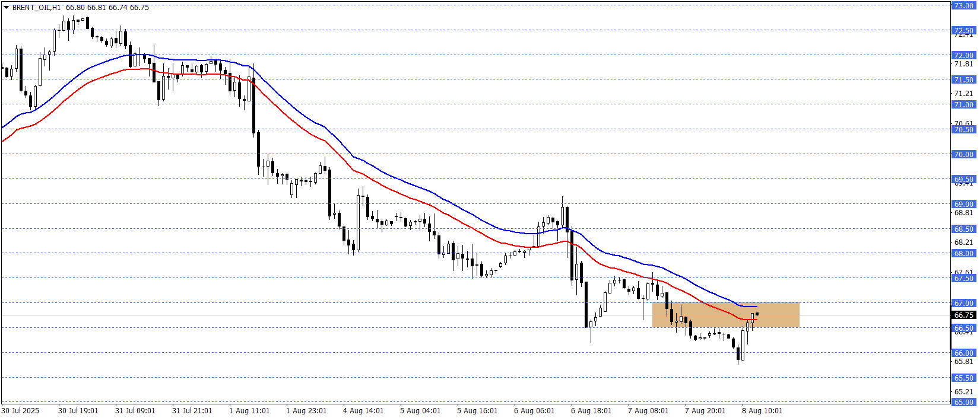Viewport: 980px width, 418px height.
Task: Click the 72.50 price level label
Action: pyautogui.click(x=963, y=30)
